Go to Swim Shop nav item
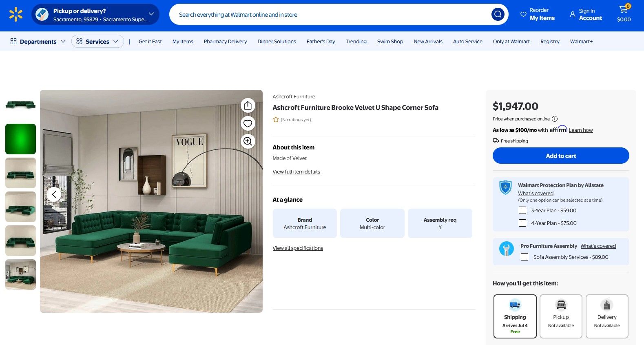The height and width of the screenshot is (345, 644). [x=390, y=42]
